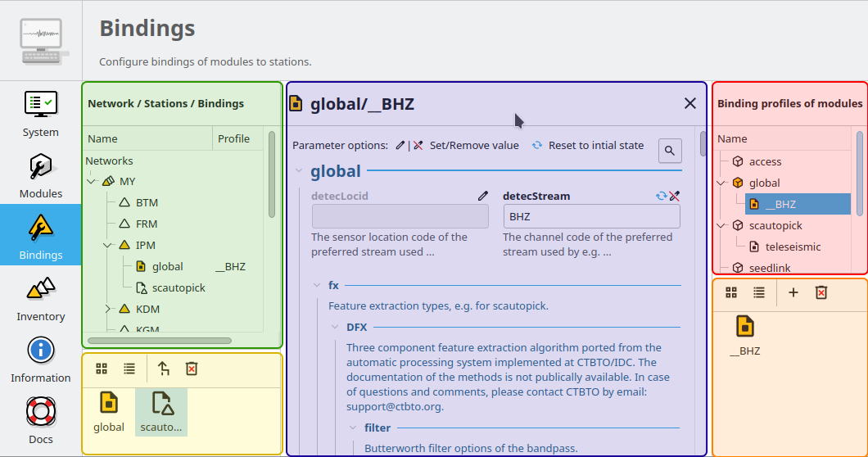Click the pencil edit icon beside detecLocid

pos(483,196)
